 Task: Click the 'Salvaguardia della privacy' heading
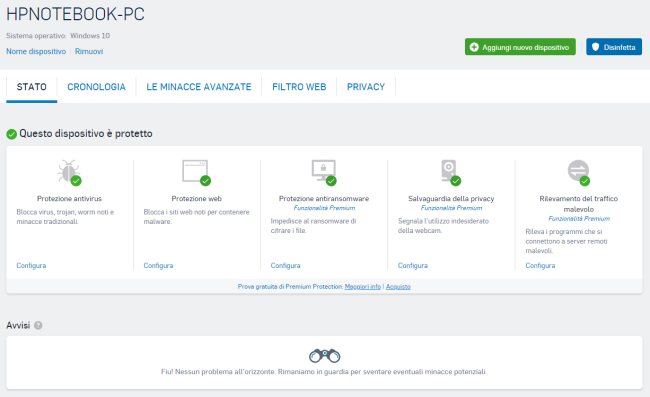click(451, 198)
